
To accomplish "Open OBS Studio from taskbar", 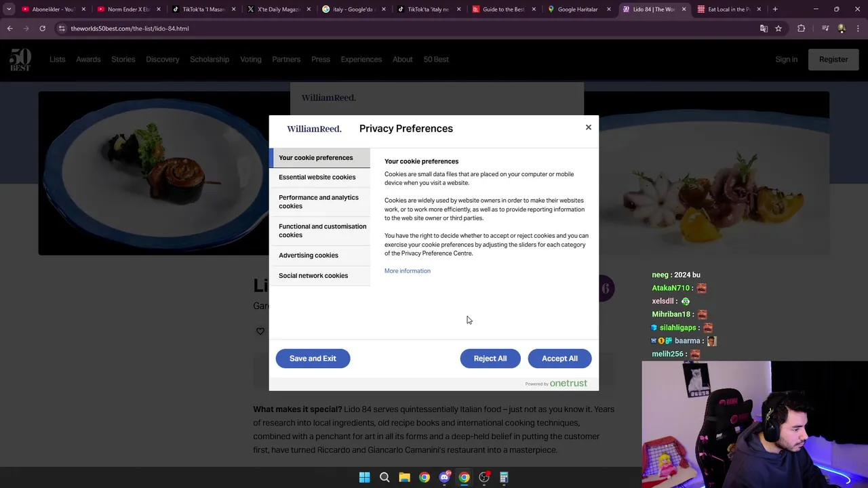I will 484,477.
